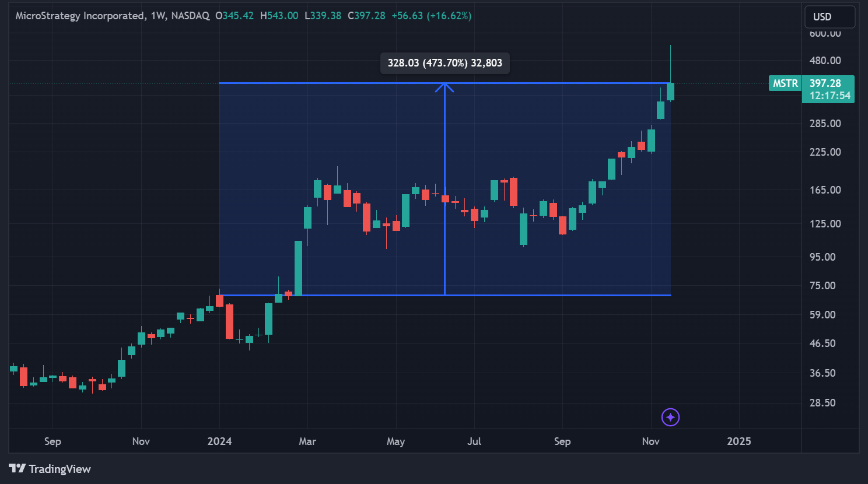Click the +56.63 (+16.62%) change value
This screenshot has width=868, height=484.
click(431, 16)
